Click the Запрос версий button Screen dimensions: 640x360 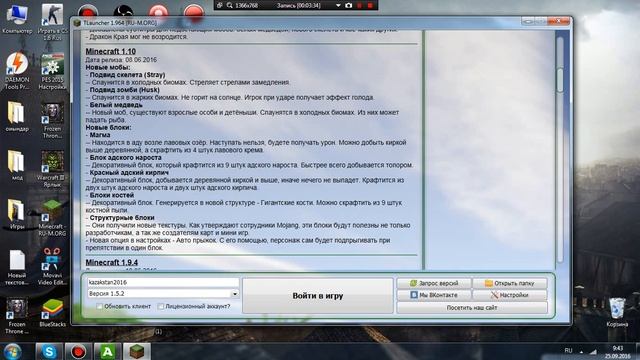[434, 283]
